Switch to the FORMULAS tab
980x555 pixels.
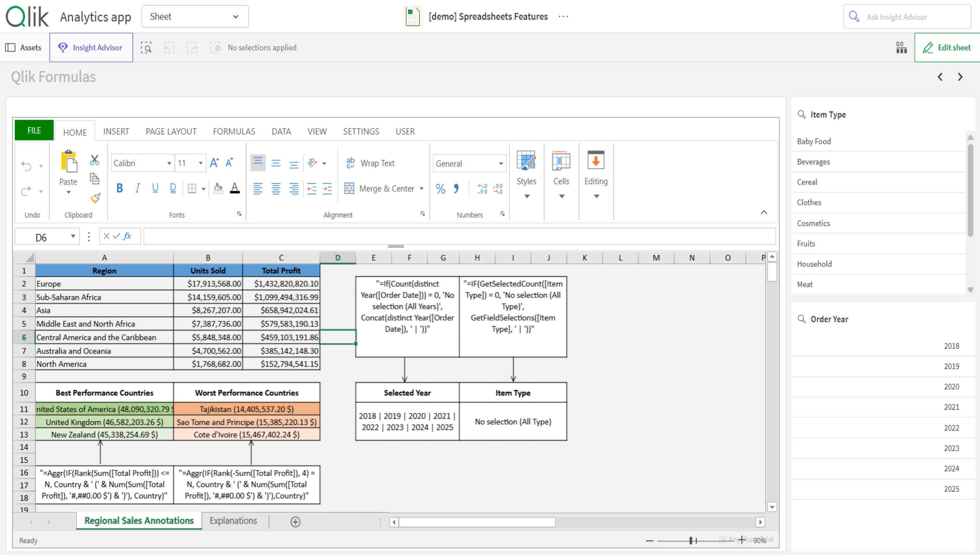pos(234,131)
